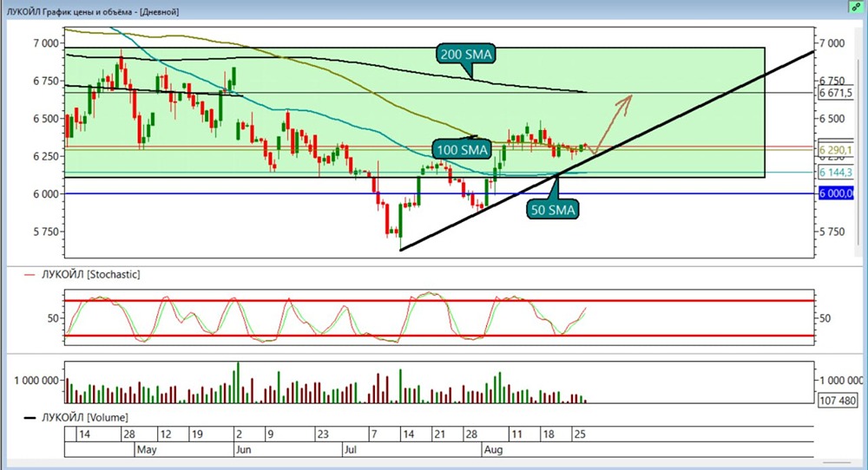Click the 6 750 label on left axis
Screen dimensions: 868x470
[46, 81]
